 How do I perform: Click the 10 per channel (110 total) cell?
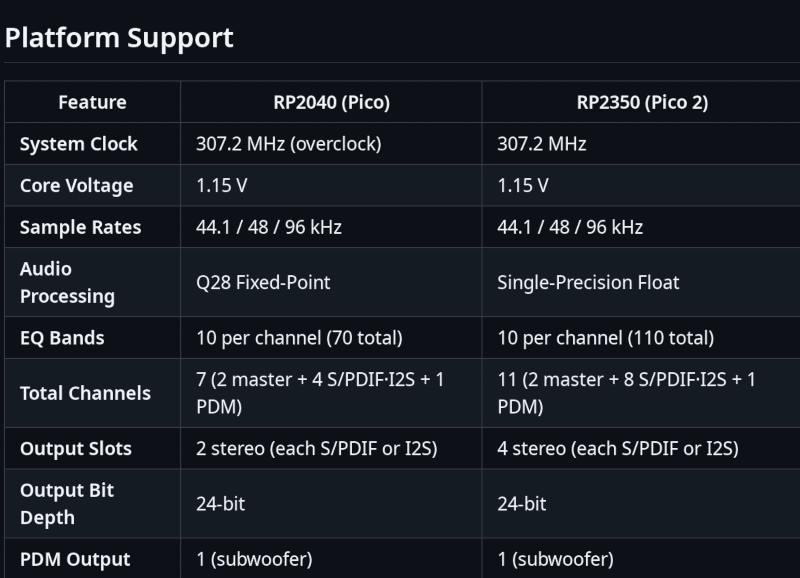[605, 338]
